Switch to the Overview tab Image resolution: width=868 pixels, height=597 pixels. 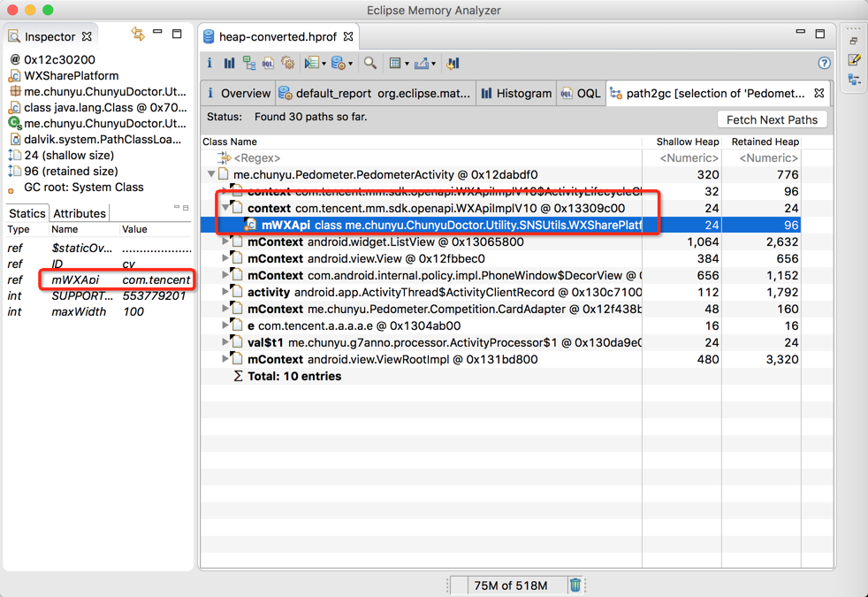pyautogui.click(x=238, y=93)
